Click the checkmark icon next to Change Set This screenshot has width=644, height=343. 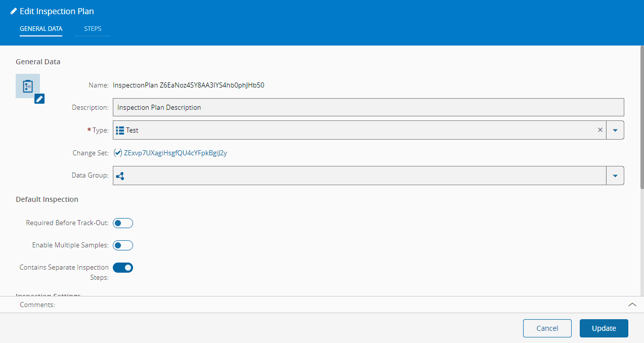pyautogui.click(x=118, y=153)
